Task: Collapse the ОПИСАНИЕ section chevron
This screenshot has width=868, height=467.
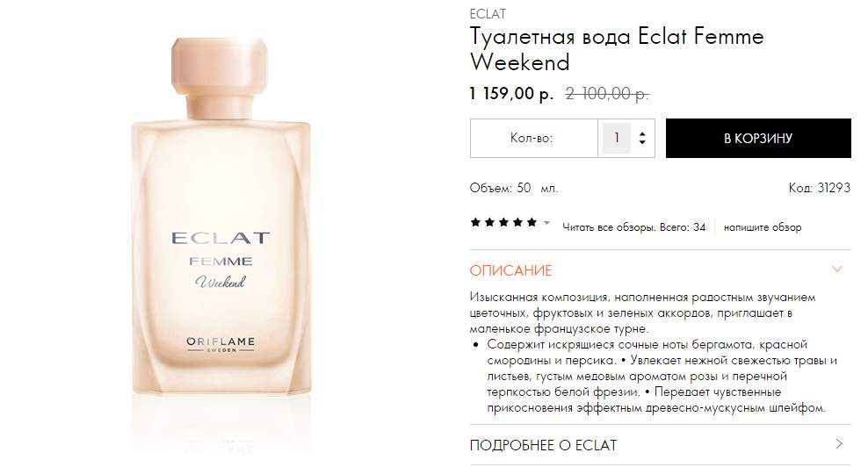Action: click(837, 269)
